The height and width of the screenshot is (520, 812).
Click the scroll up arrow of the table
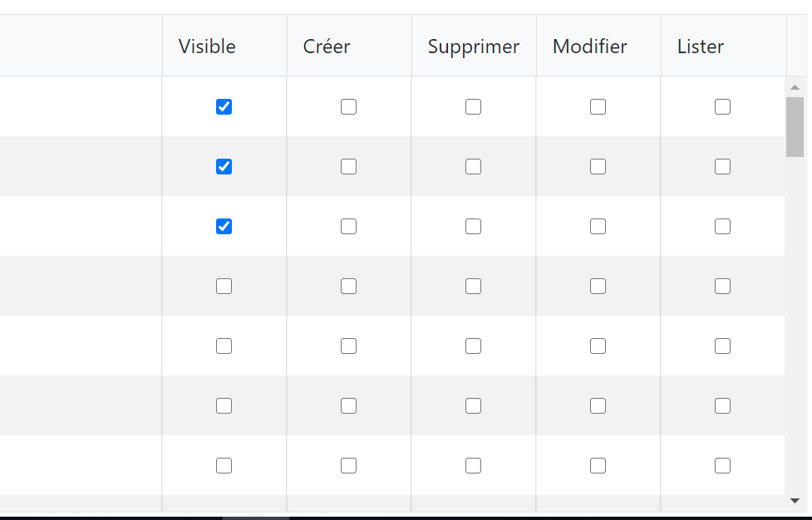coord(795,87)
